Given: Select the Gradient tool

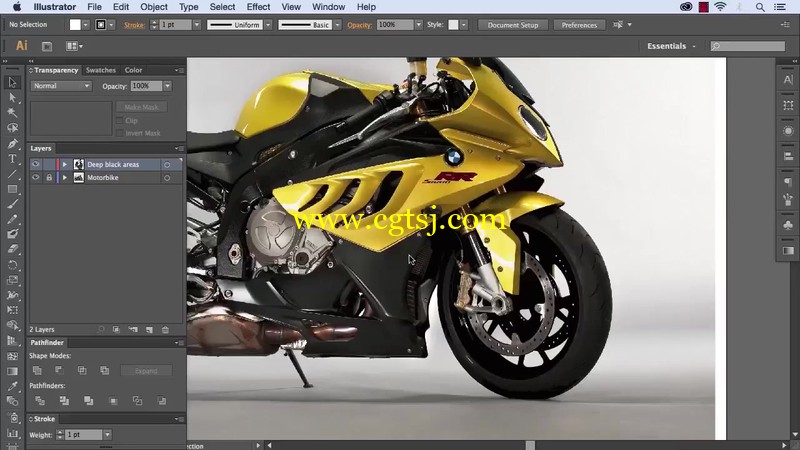Looking at the screenshot, I should pos(12,371).
